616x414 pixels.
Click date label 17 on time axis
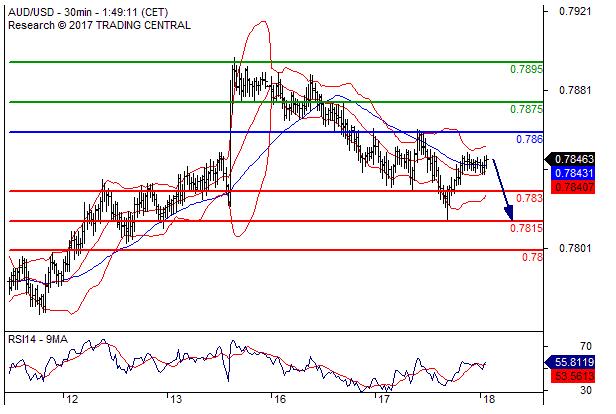[x=383, y=400]
